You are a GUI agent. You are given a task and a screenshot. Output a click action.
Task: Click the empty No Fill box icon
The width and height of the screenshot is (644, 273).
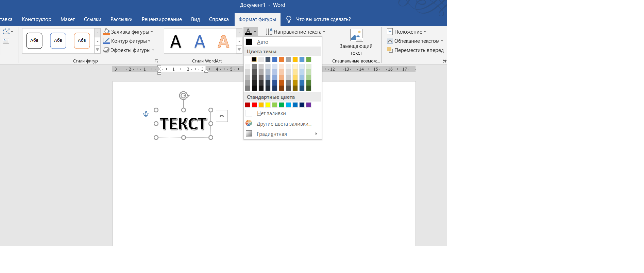[249, 113]
